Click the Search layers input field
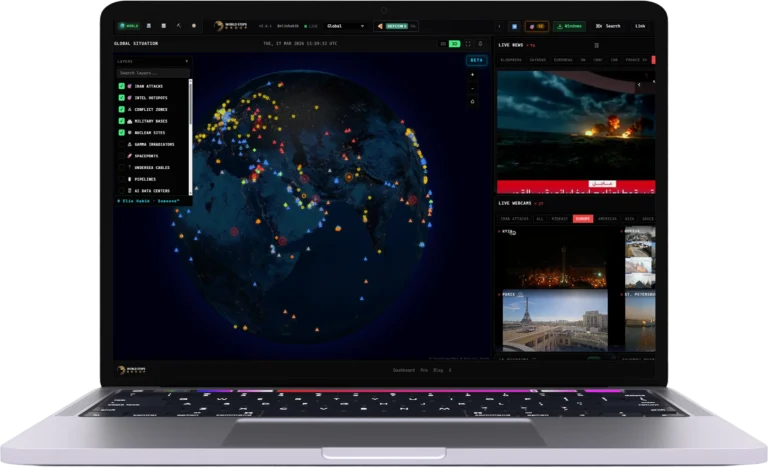 point(151,73)
